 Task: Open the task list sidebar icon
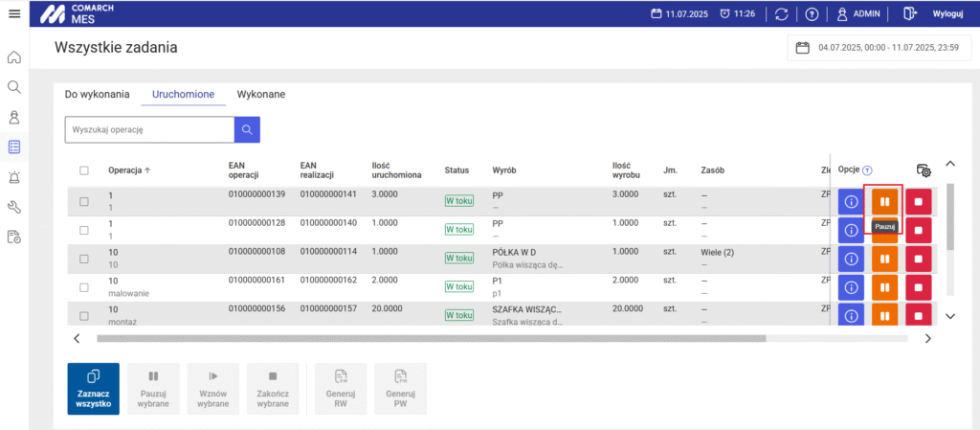[14, 147]
